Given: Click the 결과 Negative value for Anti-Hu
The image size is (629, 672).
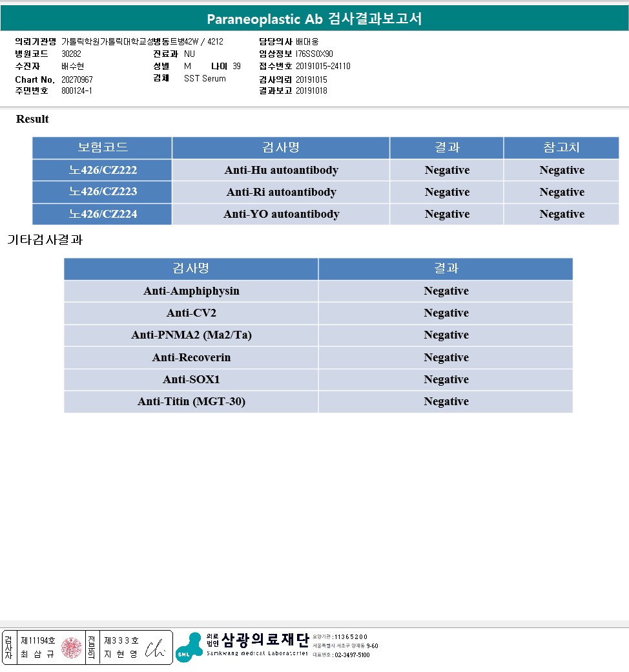Looking at the screenshot, I should tap(447, 170).
